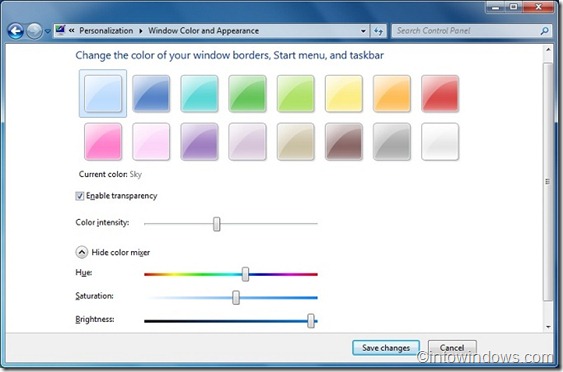The height and width of the screenshot is (372, 563).
Task: Pick the gray Slate color swatch
Action: [x=392, y=141]
